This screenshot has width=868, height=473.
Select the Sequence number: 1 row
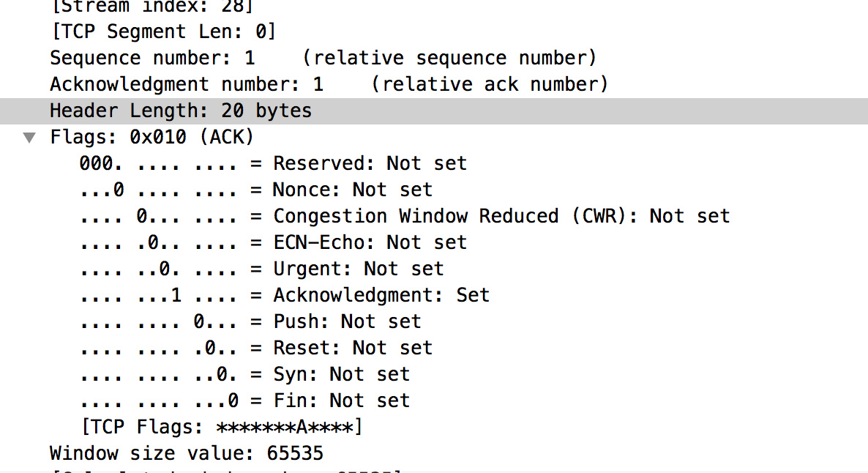pyautogui.click(x=152, y=58)
